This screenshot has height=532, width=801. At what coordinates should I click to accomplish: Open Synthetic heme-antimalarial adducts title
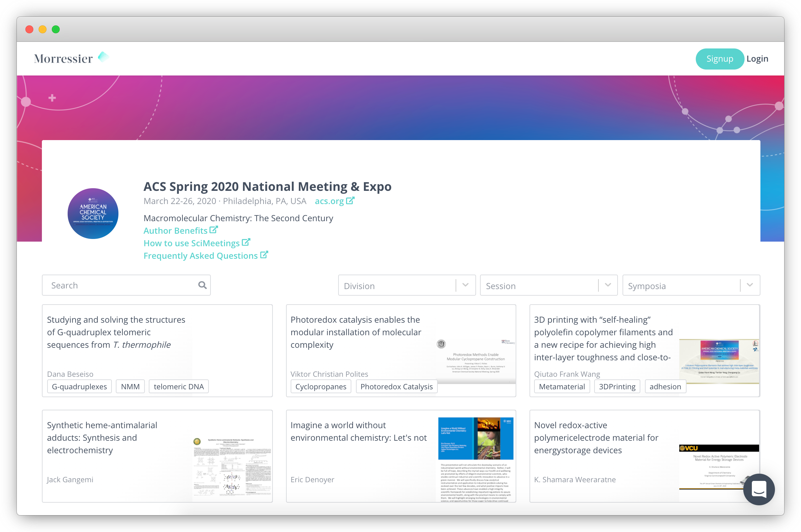pyautogui.click(x=102, y=438)
